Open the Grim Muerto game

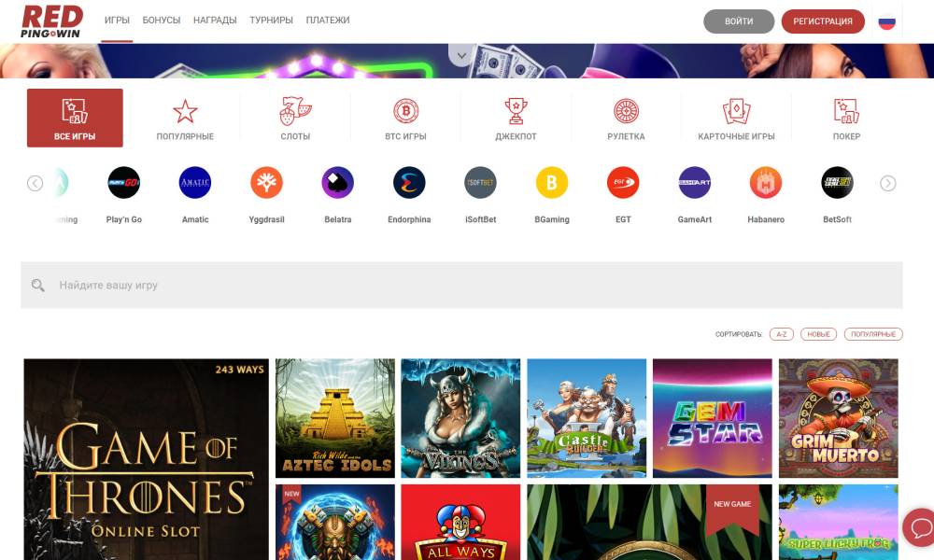tap(838, 418)
